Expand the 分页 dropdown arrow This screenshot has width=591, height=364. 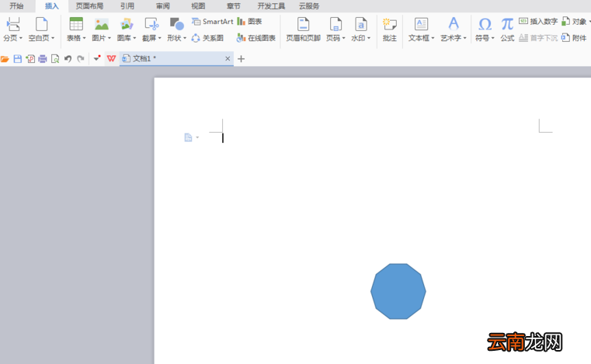point(20,38)
